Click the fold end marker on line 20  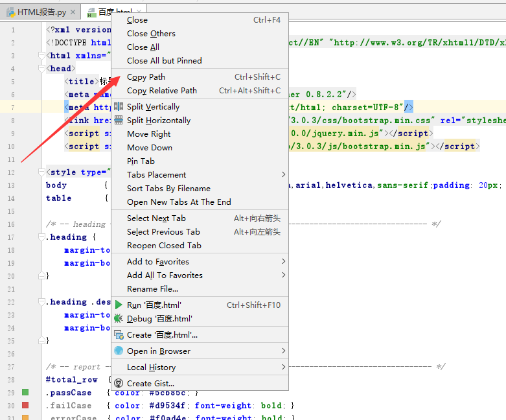coord(41,275)
